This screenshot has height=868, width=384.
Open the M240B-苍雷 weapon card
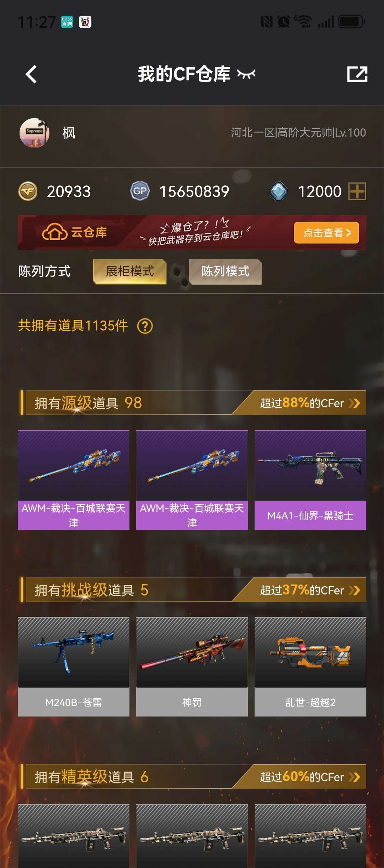click(x=74, y=667)
